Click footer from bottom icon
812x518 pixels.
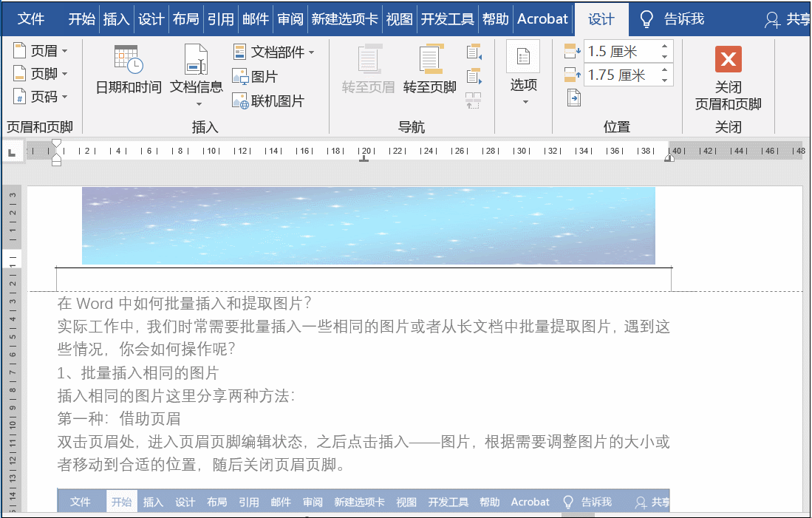click(x=572, y=75)
